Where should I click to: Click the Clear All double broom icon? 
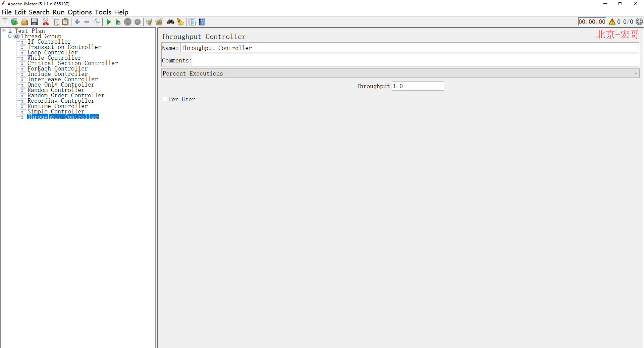[x=159, y=22]
